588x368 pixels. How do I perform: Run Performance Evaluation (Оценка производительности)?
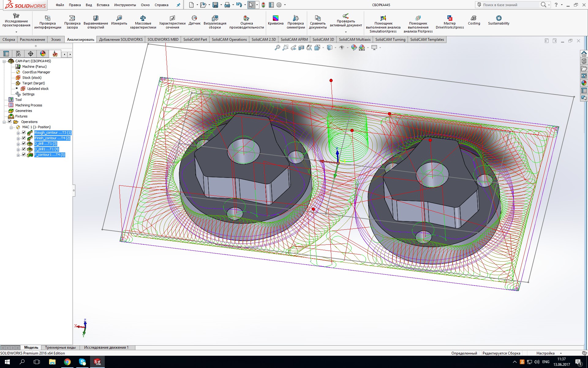point(247,22)
